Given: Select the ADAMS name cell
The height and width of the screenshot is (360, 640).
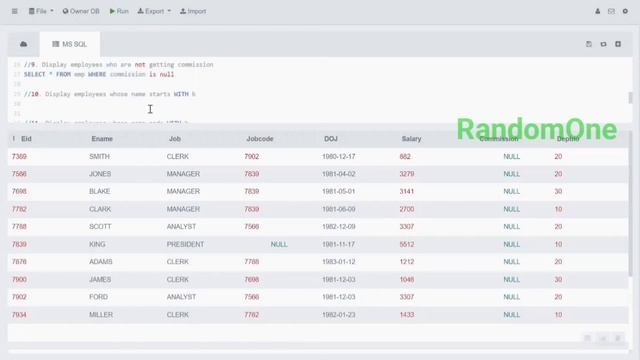Looking at the screenshot, I should pos(100,262).
